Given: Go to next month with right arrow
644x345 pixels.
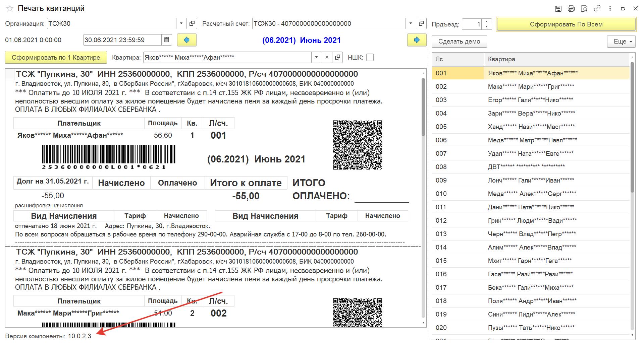Looking at the screenshot, I should pyautogui.click(x=417, y=40).
